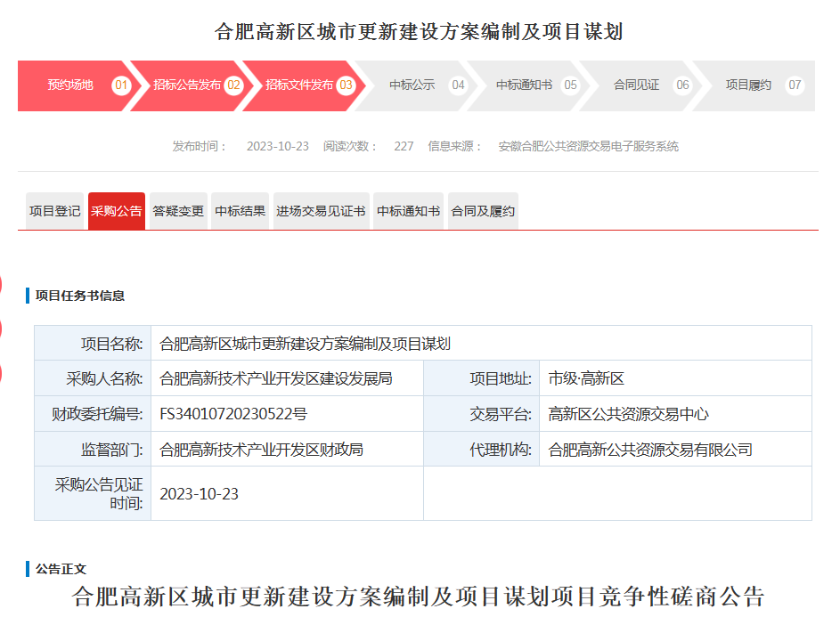Image resolution: width=840 pixels, height=625 pixels.
Task: Click the 合肥高新公共资源交易有限公司 agency name
Action: coord(653,450)
